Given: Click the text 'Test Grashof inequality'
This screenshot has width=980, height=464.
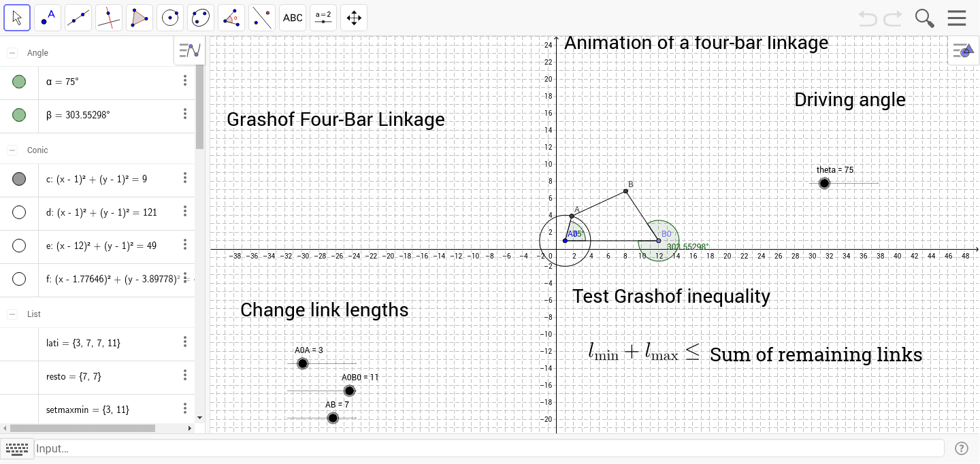Looking at the screenshot, I should [x=671, y=297].
